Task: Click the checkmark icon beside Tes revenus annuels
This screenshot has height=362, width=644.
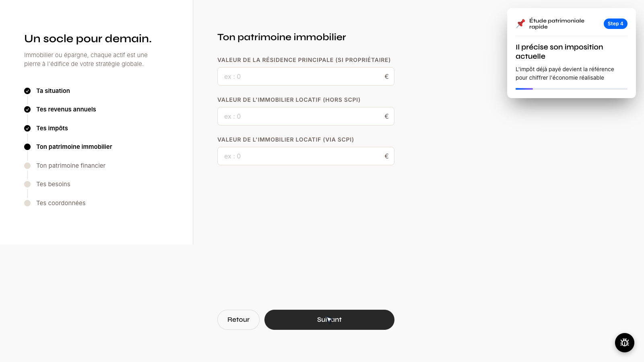Action: point(27,109)
